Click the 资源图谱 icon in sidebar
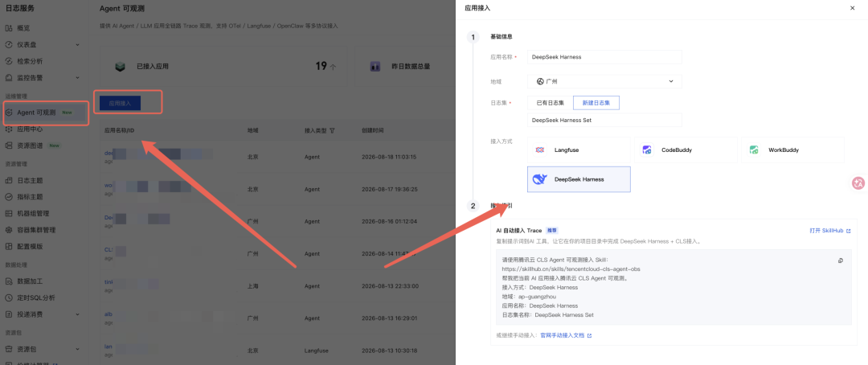This screenshot has height=365, width=868. [x=9, y=146]
